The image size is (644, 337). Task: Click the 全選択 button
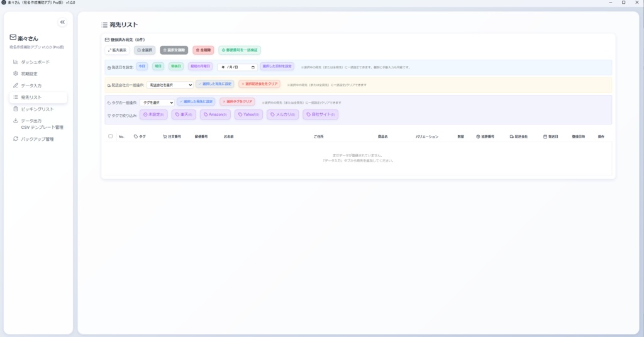click(x=145, y=50)
